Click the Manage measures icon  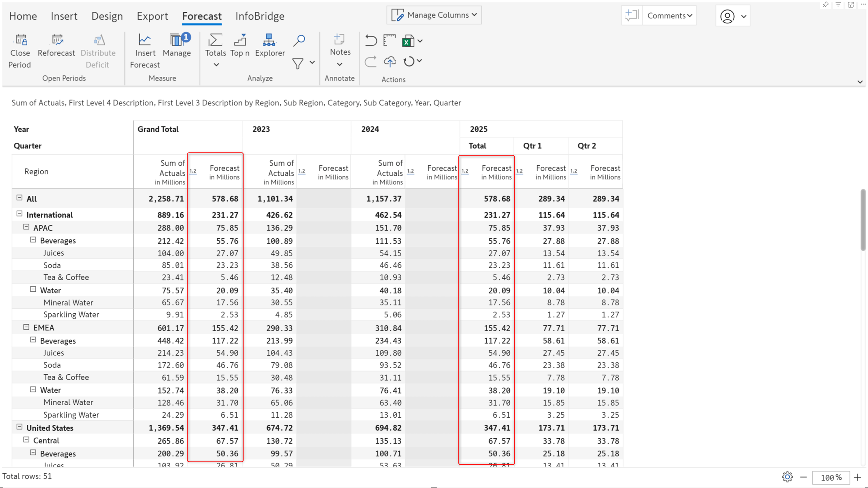tap(177, 39)
